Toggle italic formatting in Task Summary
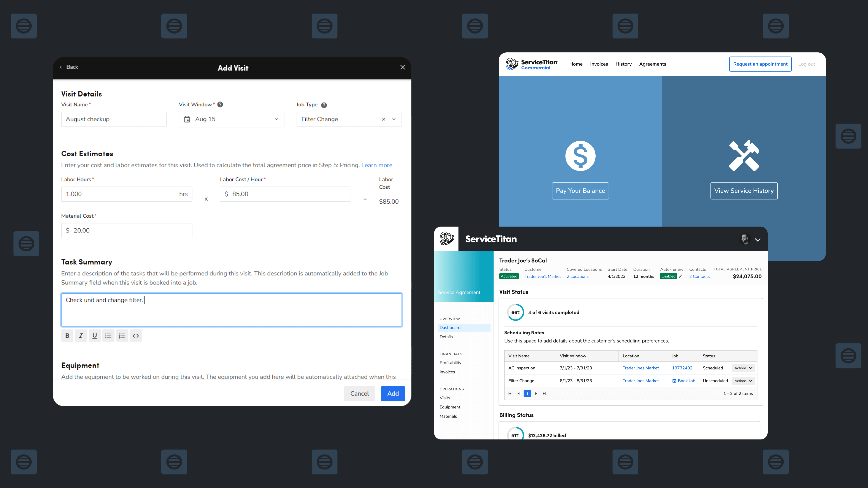The width and height of the screenshot is (868, 488). pyautogui.click(x=81, y=335)
